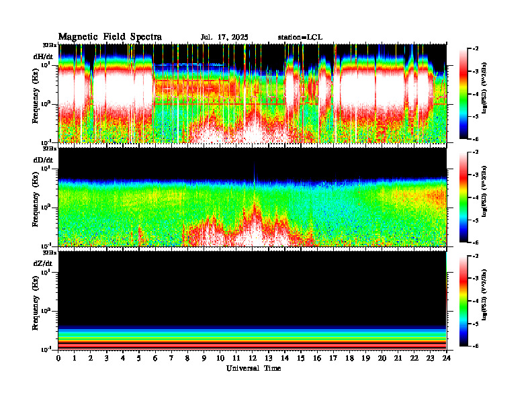Click the "3" hour tick label
Screen dimensions: 532x411
click(107, 358)
